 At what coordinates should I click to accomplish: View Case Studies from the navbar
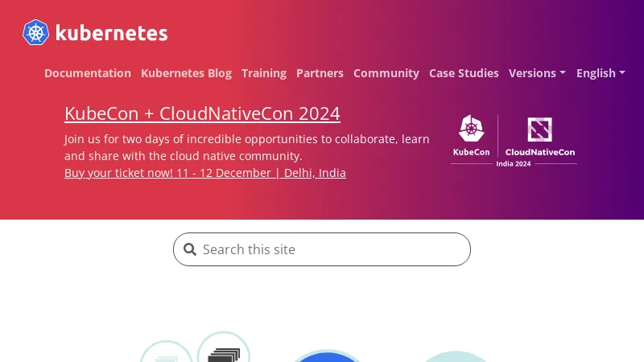[x=464, y=73]
